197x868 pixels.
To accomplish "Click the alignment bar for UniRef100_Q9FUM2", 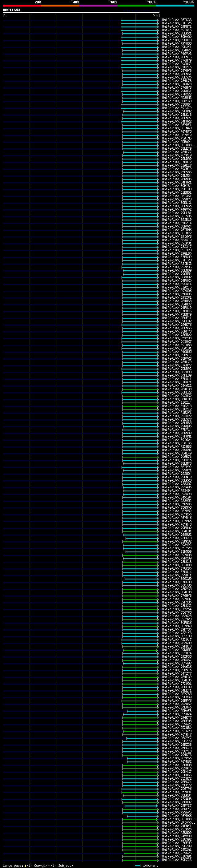I will (x=141, y=111).
